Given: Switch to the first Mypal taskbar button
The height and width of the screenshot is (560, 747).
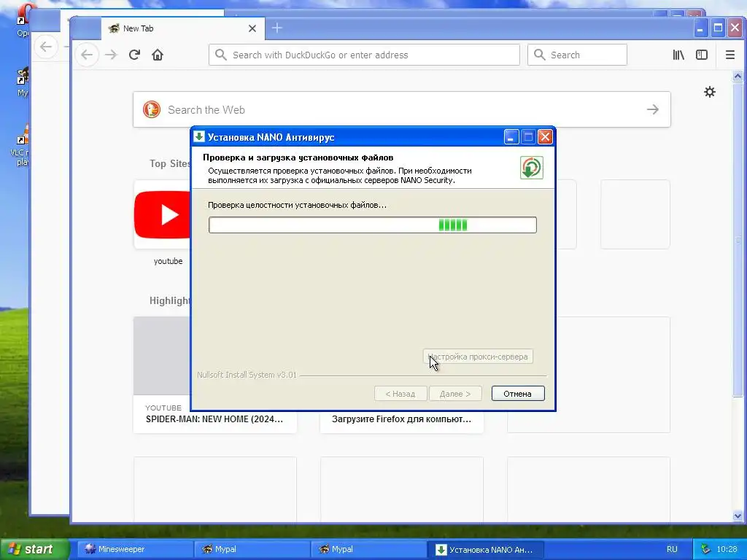Looking at the screenshot, I should (251, 549).
